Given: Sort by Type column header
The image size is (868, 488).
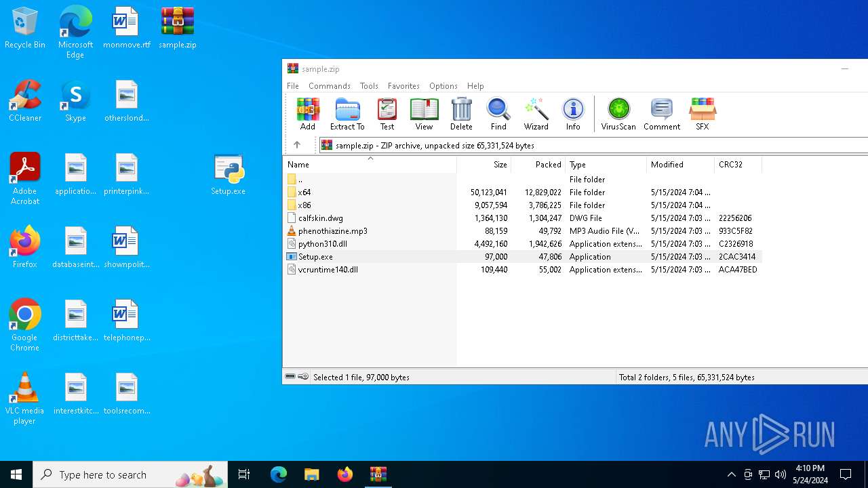Looking at the screenshot, I should (606, 165).
